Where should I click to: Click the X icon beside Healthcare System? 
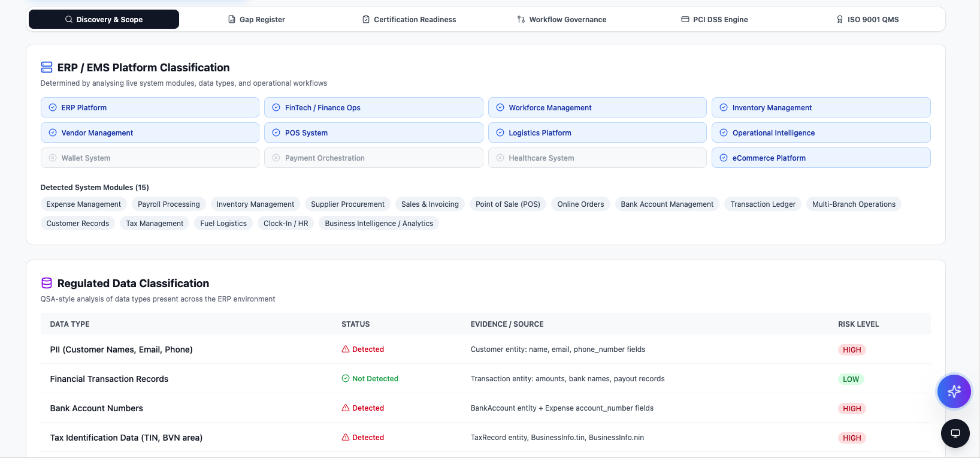click(500, 158)
